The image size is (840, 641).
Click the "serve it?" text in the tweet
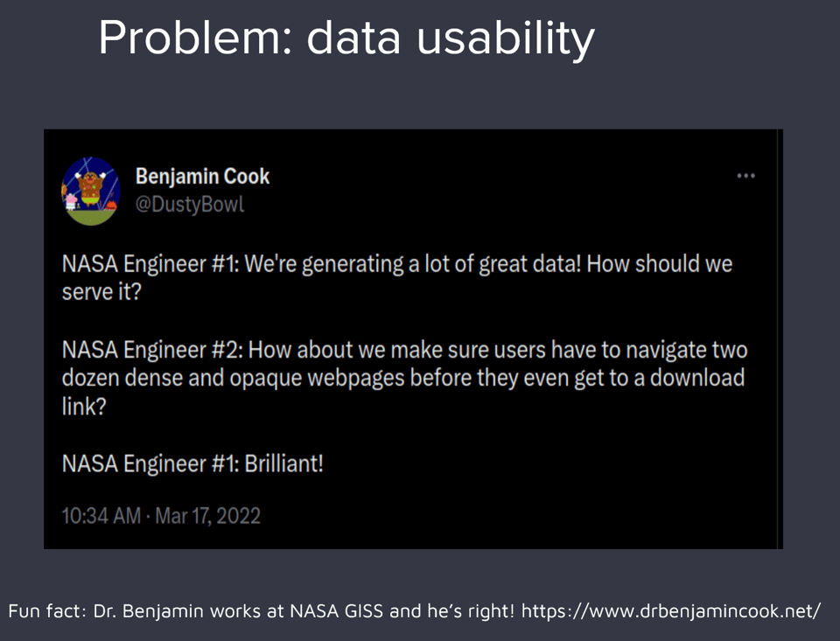pyautogui.click(x=101, y=292)
